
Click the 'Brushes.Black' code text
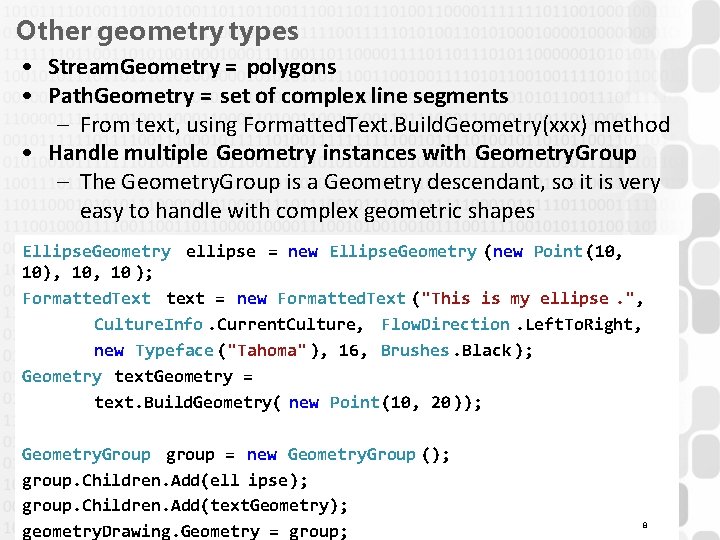[446, 351]
